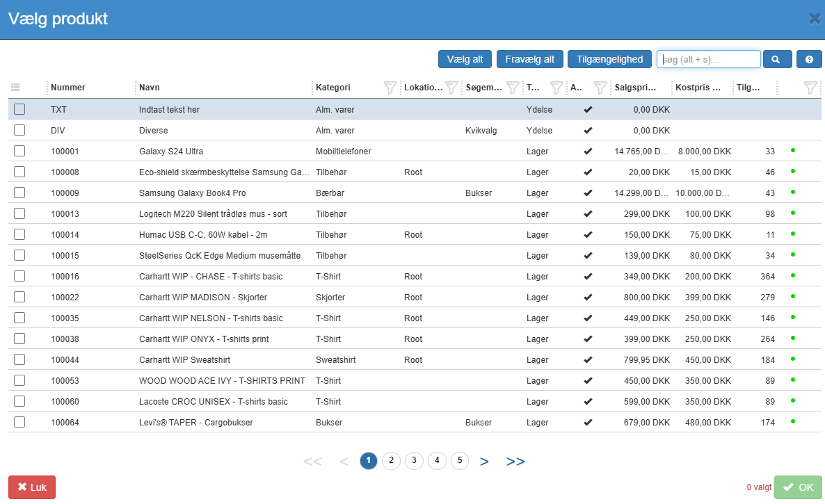Click the green availability dot for Galaxy S24 Ultra
The image size is (825, 504).
[x=792, y=150]
